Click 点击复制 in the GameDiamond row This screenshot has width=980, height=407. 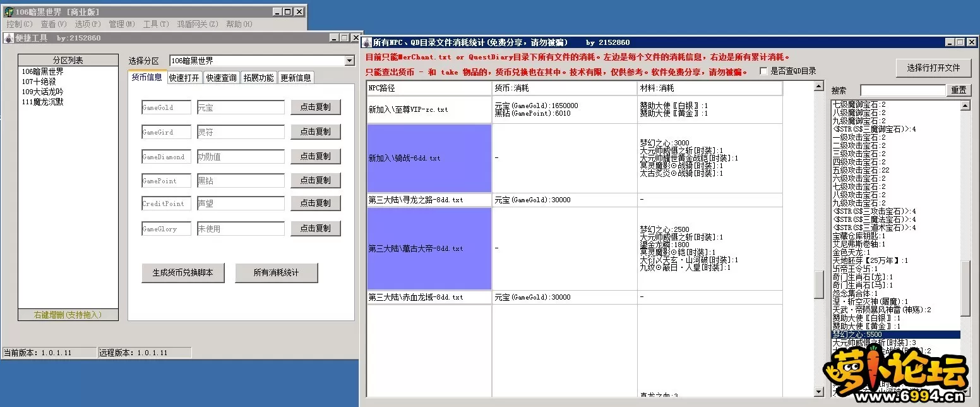315,156
